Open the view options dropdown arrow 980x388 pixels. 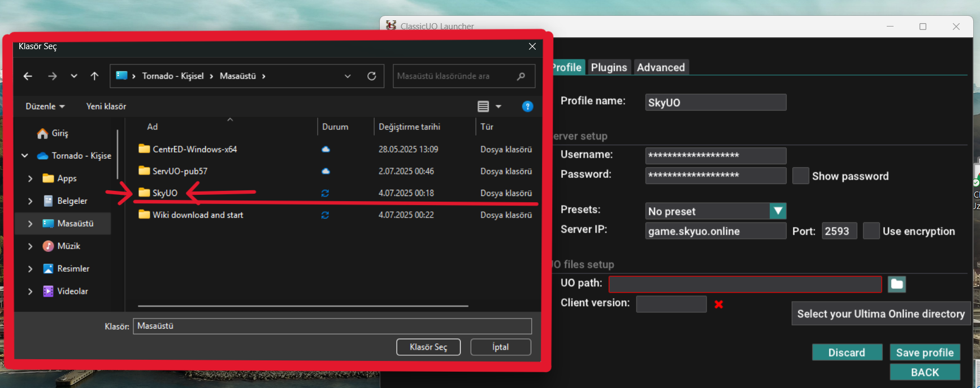(498, 106)
